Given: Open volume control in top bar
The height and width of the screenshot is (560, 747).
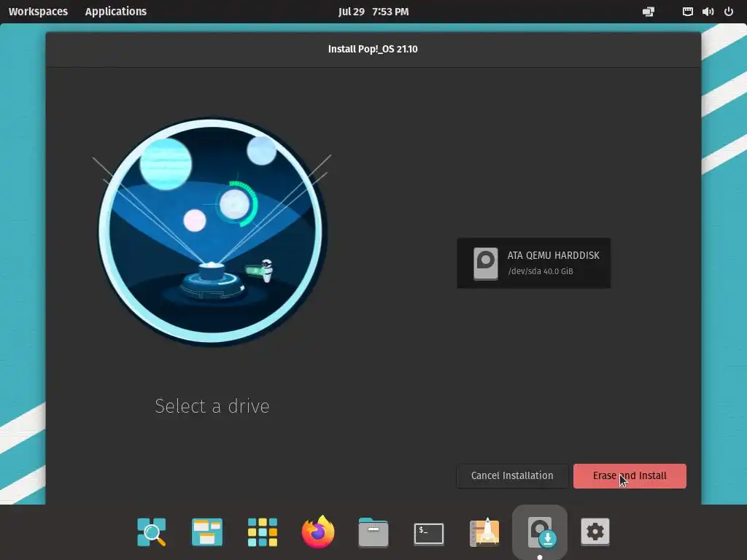Looking at the screenshot, I should (708, 12).
